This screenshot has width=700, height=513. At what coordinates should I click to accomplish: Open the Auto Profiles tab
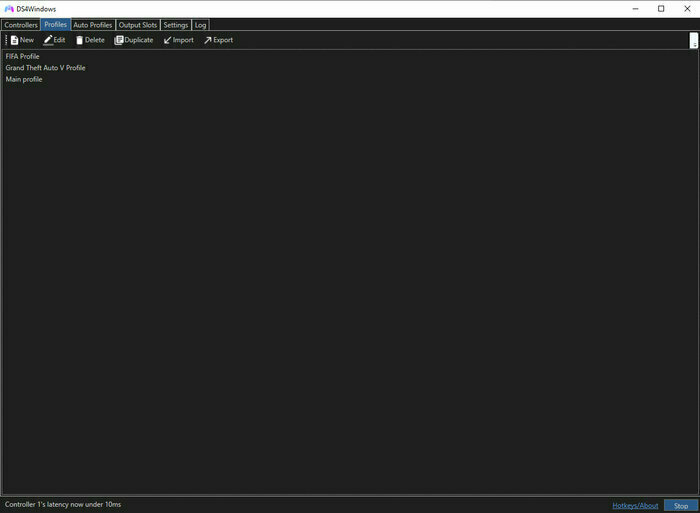[92, 25]
